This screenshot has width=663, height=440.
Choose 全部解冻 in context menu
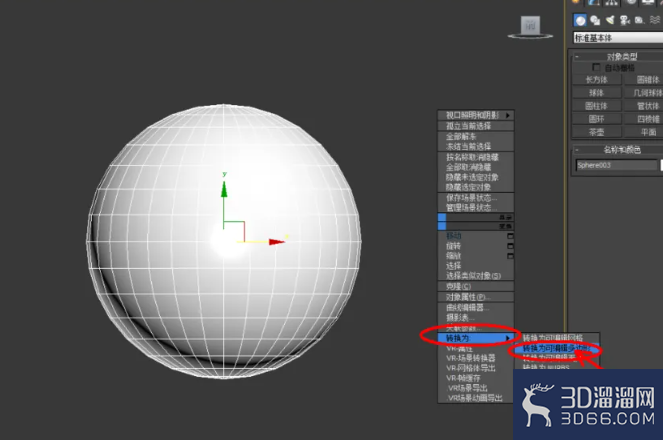click(x=476, y=137)
